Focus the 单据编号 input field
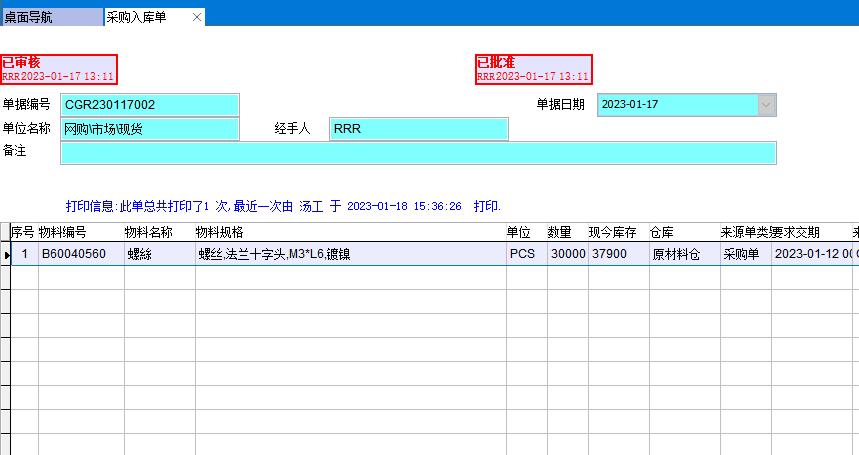The width and height of the screenshot is (859, 455). pos(150,105)
